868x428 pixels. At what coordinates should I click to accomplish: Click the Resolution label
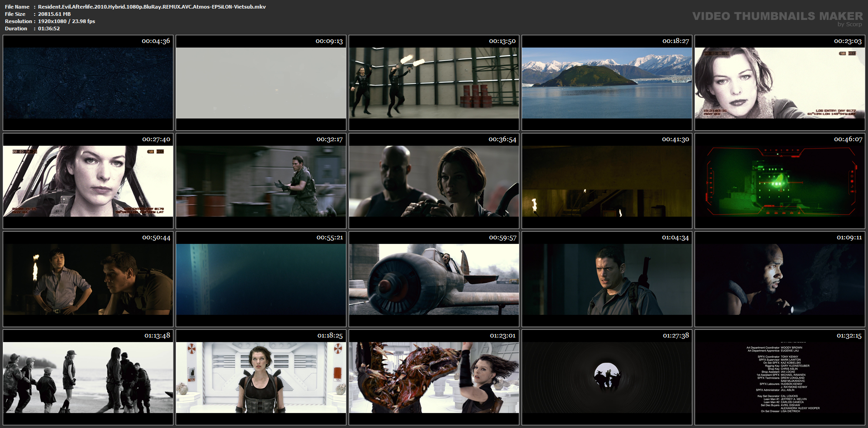(19, 21)
